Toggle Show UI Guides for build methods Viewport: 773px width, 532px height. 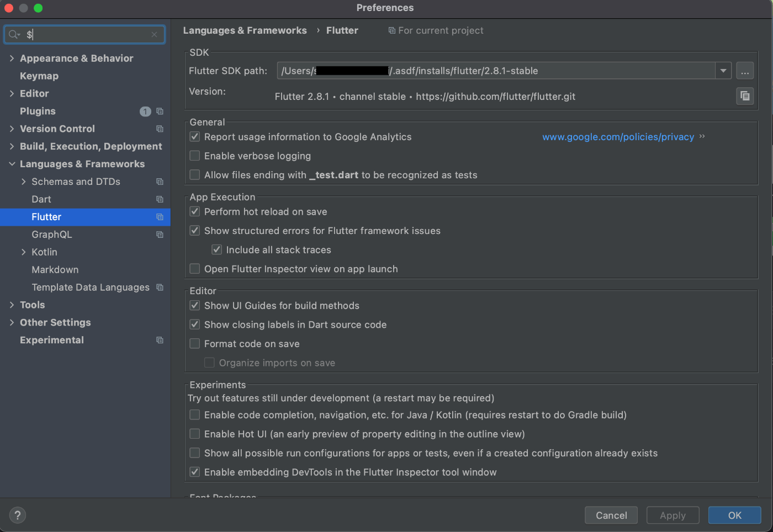pyautogui.click(x=195, y=306)
